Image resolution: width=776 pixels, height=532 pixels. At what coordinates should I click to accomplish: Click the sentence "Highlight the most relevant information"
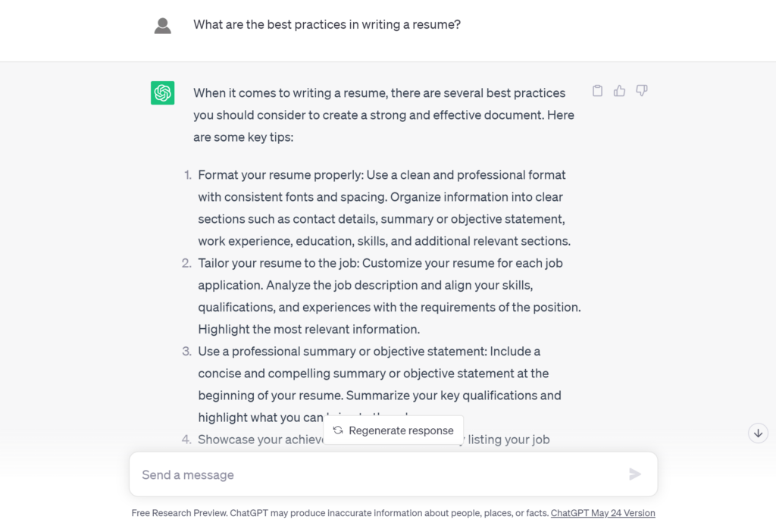(x=309, y=329)
